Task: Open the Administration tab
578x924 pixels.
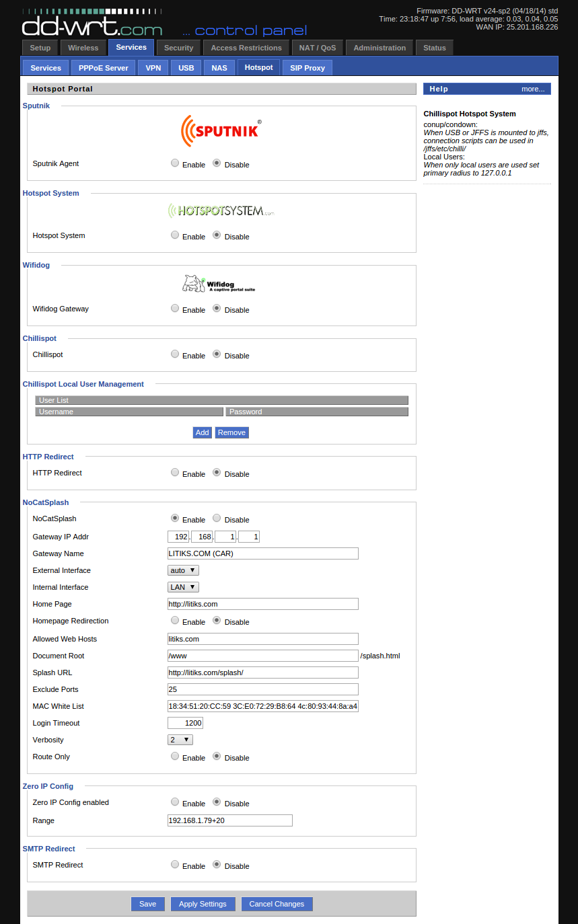Action: tap(380, 48)
